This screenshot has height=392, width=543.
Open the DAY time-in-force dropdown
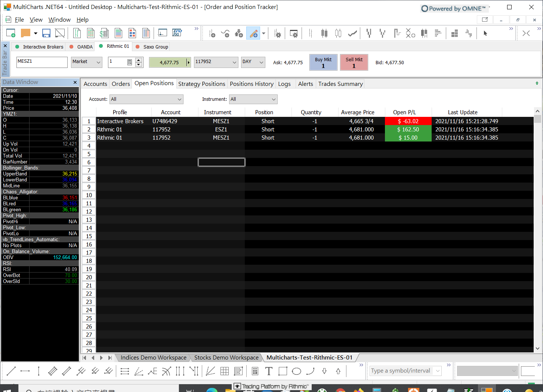[261, 62]
